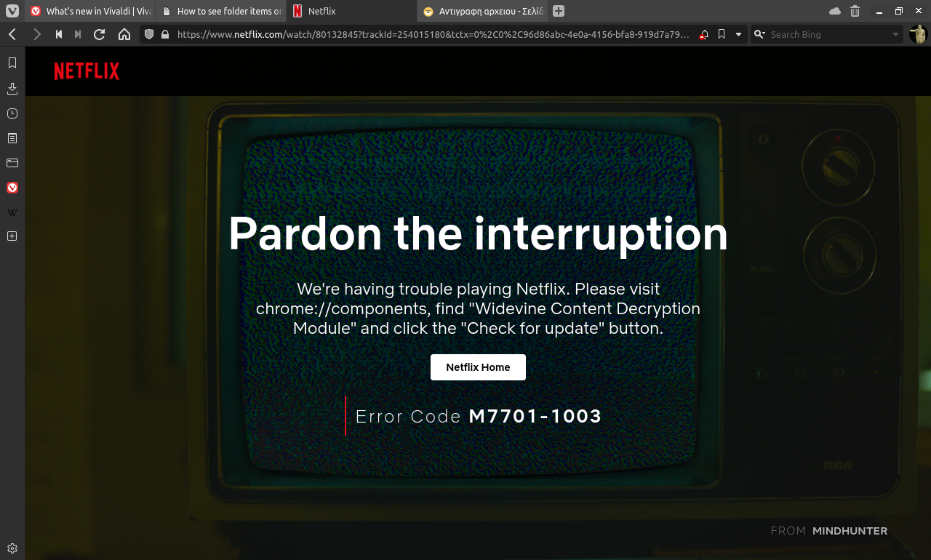Switch to Αντιγραφη αρχειου tab
The image size is (931, 560).
coord(483,11)
